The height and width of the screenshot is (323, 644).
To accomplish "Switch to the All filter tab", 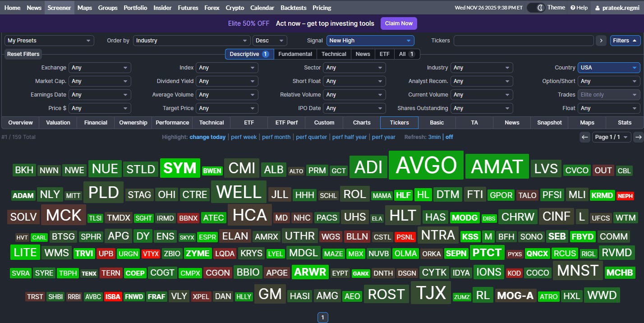I will tap(407, 54).
